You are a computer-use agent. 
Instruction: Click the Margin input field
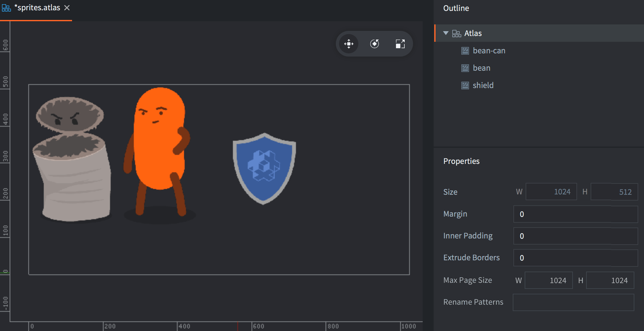(x=575, y=214)
